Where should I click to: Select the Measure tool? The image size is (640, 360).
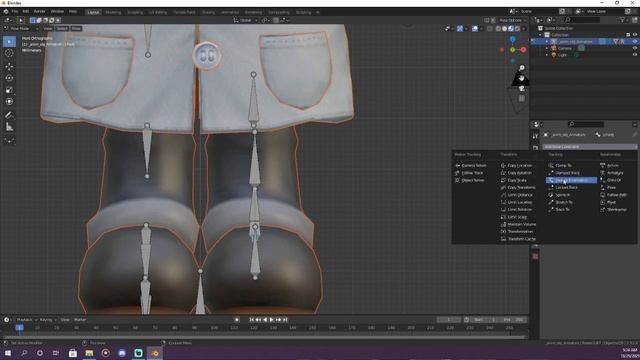[9, 127]
